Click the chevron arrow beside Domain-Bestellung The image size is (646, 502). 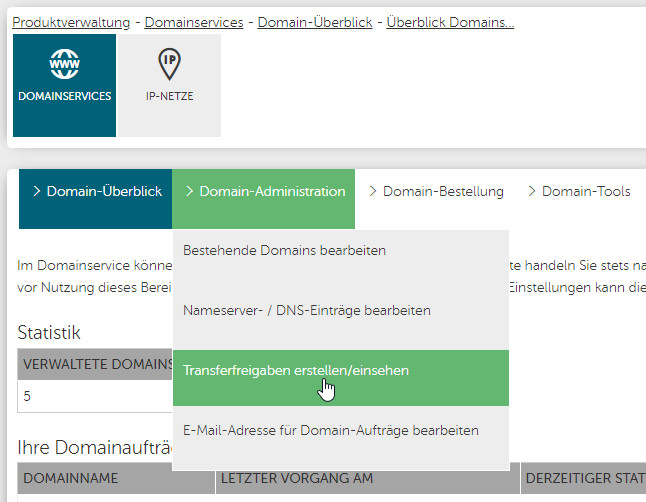(373, 191)
